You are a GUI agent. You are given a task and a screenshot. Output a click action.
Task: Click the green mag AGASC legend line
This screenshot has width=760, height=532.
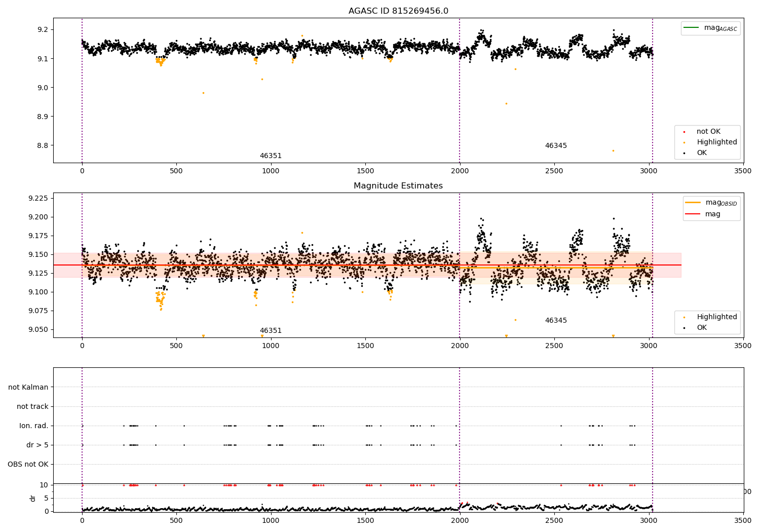click(x=691, y=27)
